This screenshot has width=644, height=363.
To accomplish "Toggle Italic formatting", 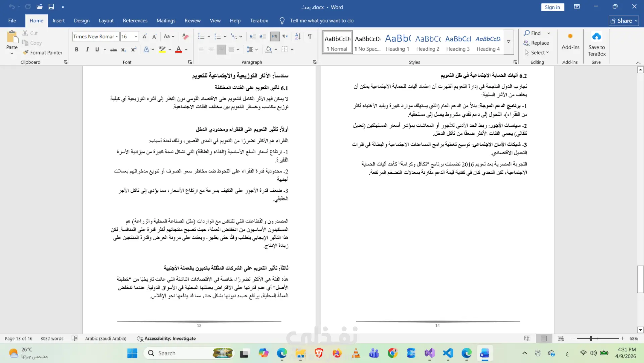I will point(87,50).
